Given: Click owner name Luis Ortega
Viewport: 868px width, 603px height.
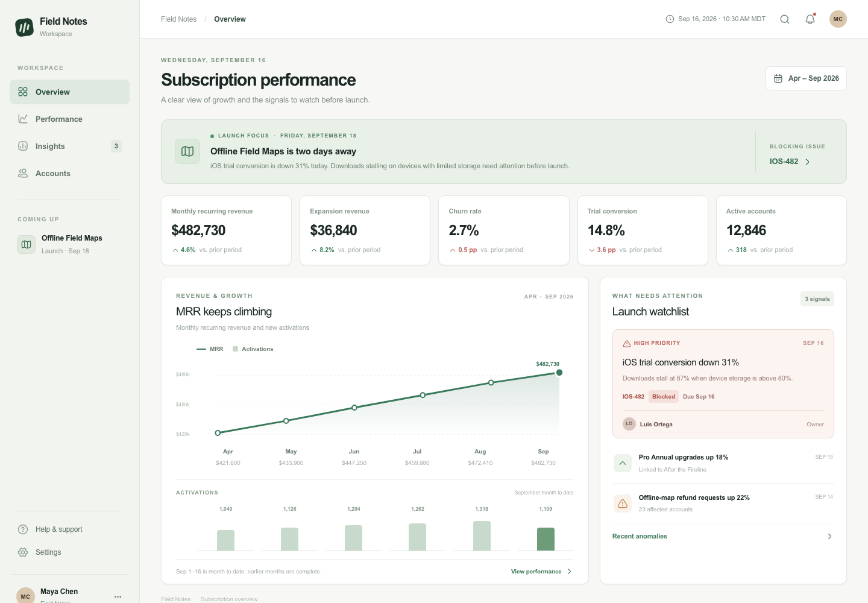Looking at the screenshot, I should [656, 425].
